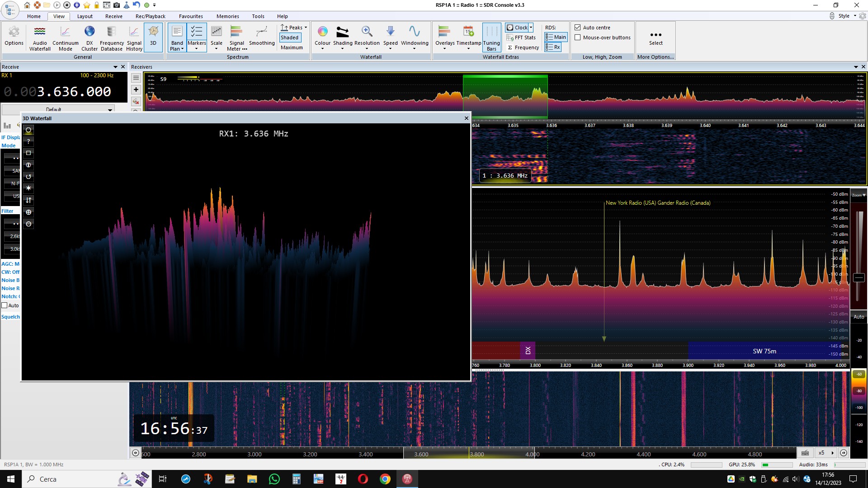Image resolution: width=868 pixels, height=488 pixels.
Task: Select the Tuning Bars icon
Action: click(491, 32)
